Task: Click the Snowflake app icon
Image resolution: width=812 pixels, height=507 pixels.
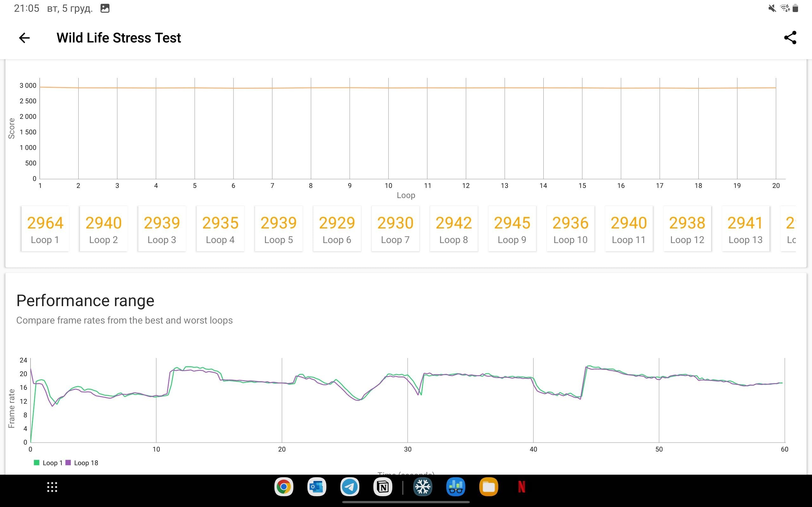Action: pyautogui.click(x=422, y=487)
